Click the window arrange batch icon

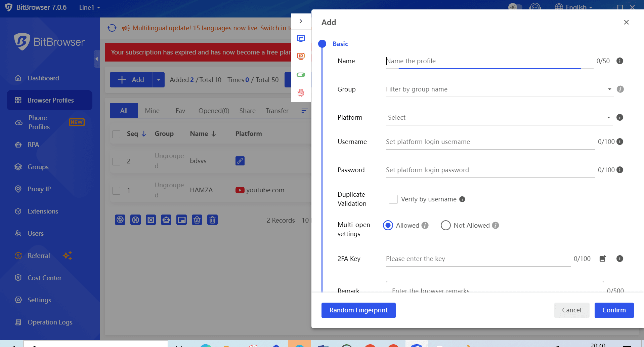[x=181, y=220]
